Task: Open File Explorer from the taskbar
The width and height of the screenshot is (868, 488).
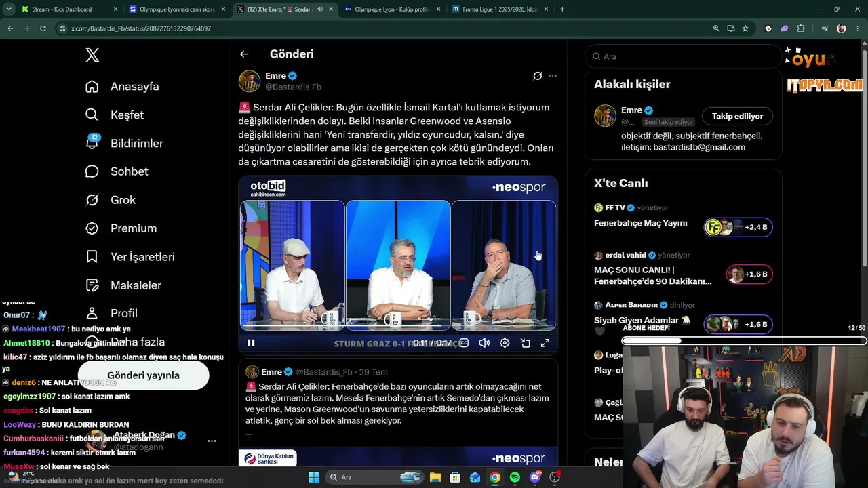Action: tap(435, 477)
